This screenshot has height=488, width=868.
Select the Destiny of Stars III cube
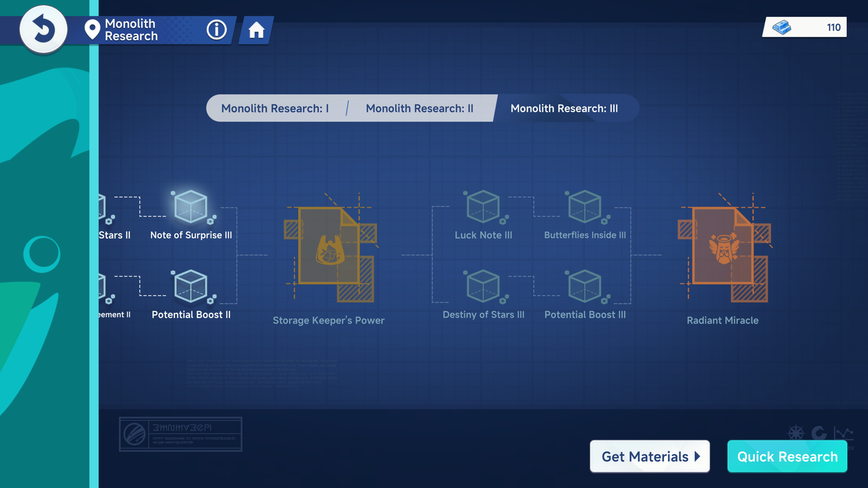[483, 286]
